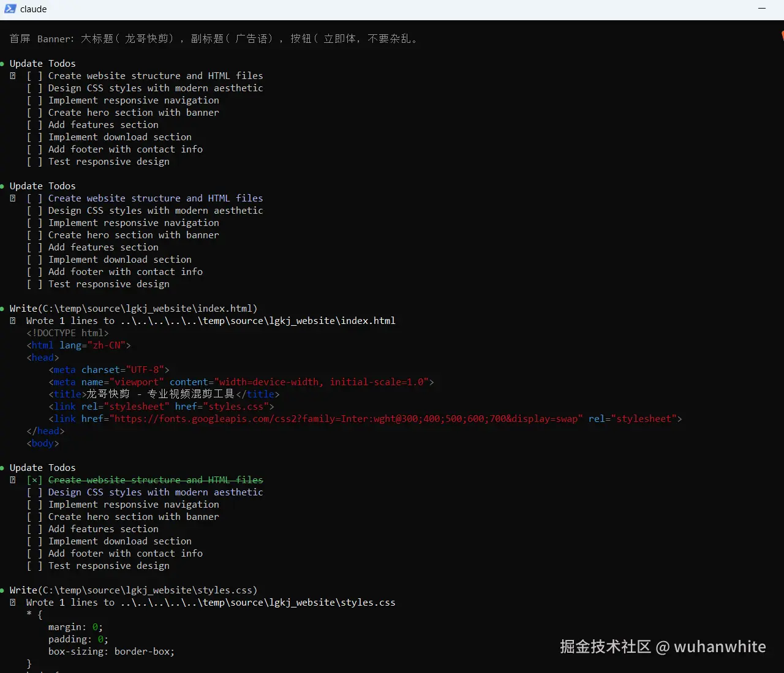
Task: Click the closing </head> tag line
Action: click(45, 431)
